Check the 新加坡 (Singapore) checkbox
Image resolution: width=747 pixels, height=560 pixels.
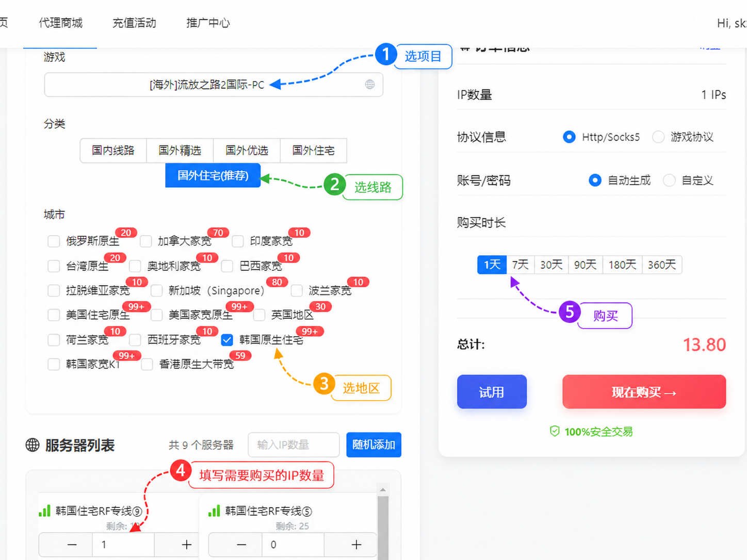point(157,291)
